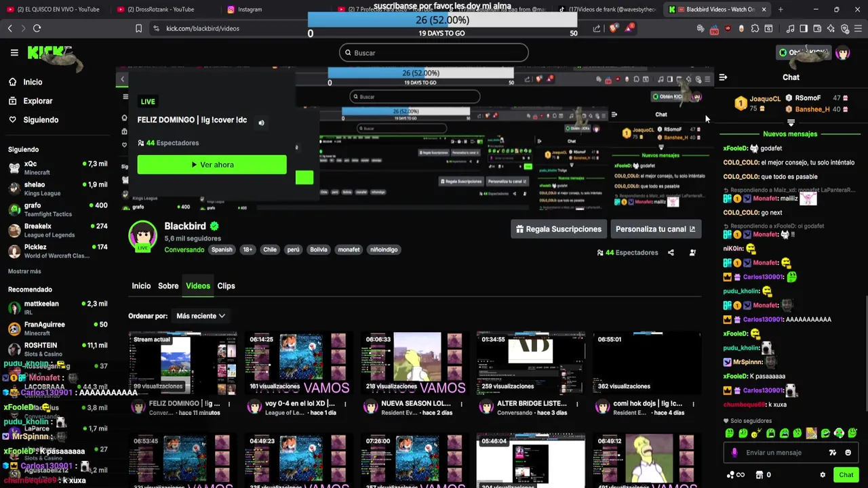The image size is (868, 488).
Task: Open chat settings gear
Action: coord(823,475)
